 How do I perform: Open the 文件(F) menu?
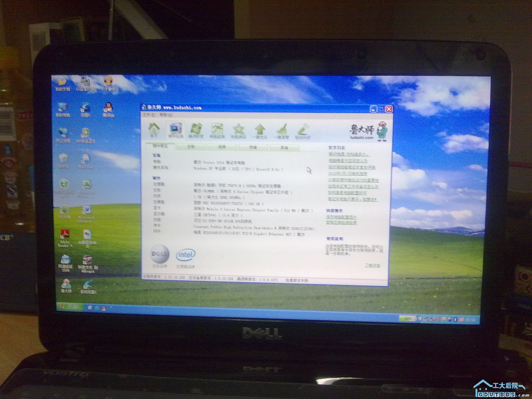click(x=149, y=115)
